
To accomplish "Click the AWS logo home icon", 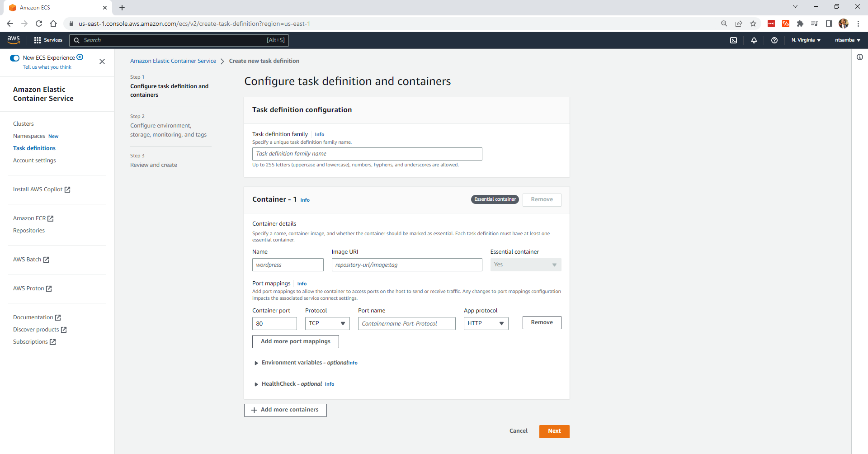I will (x=14, y=40).
